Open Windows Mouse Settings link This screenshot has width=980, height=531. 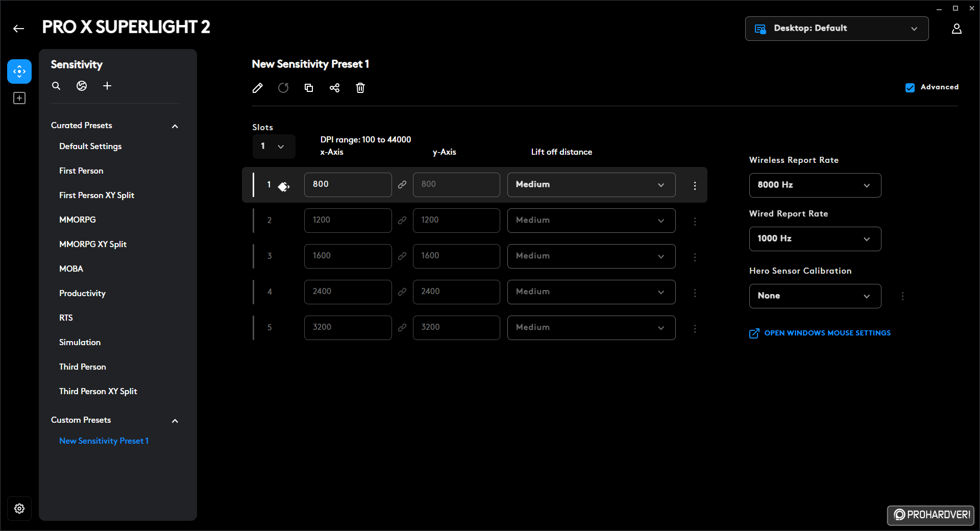(820, 333)
